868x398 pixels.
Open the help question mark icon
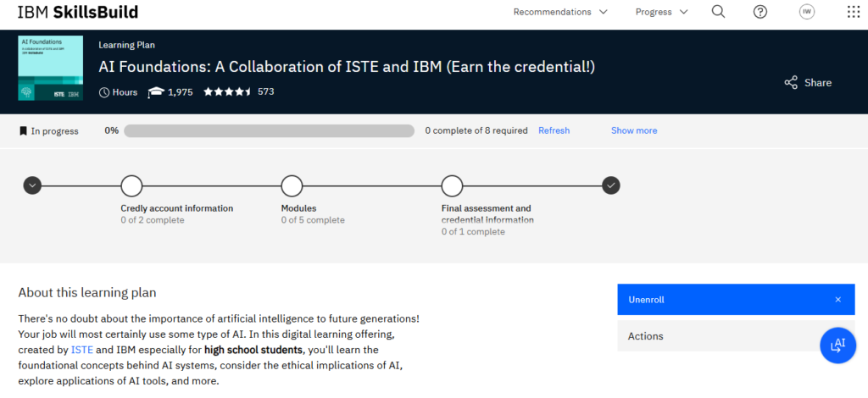pos(760,12)
